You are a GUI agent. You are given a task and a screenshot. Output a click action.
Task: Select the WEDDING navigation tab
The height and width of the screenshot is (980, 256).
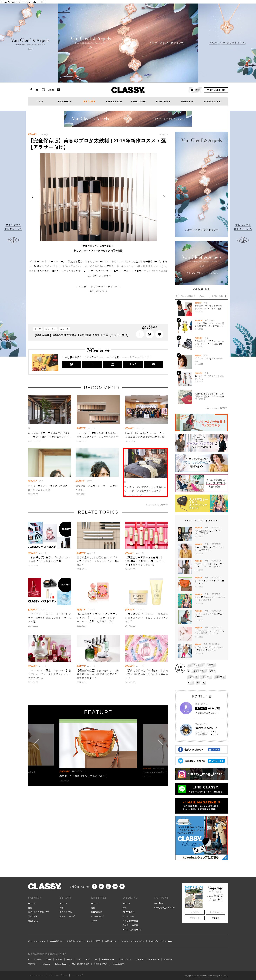139,102
